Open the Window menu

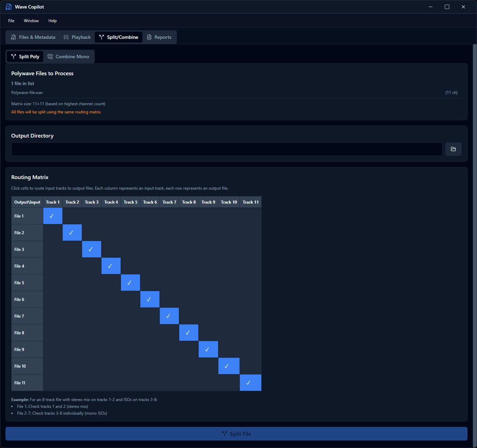click(x=31, y=21)
